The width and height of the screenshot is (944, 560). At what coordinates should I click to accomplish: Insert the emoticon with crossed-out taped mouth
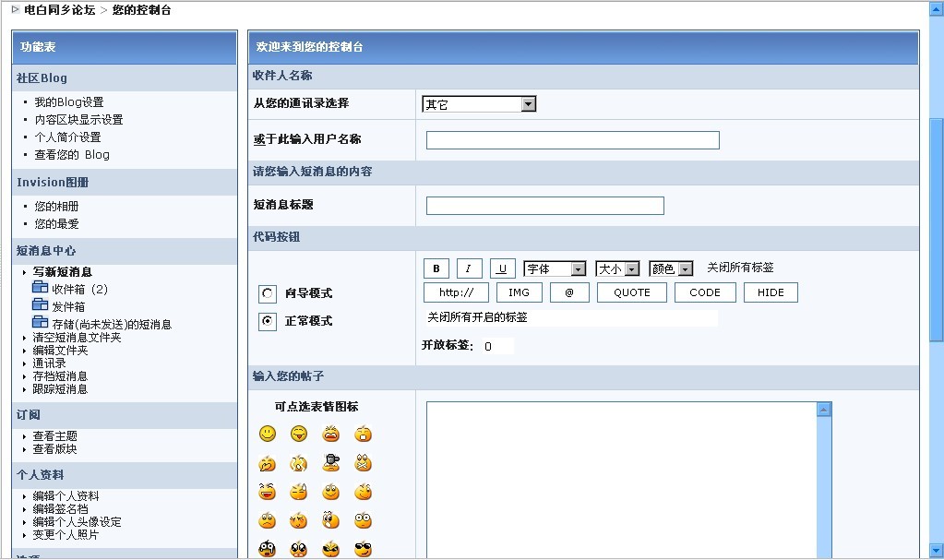(363, 463)
